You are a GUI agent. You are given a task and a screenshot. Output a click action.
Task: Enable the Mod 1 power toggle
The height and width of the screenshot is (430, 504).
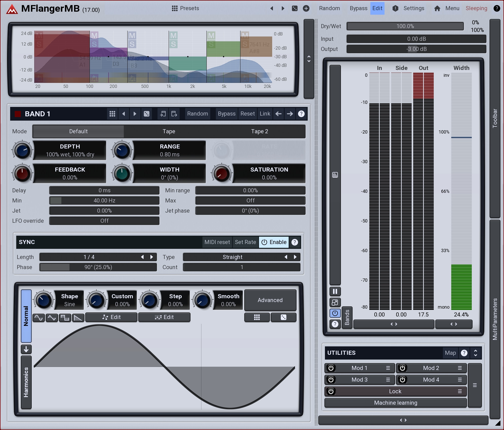click(331, 368)
